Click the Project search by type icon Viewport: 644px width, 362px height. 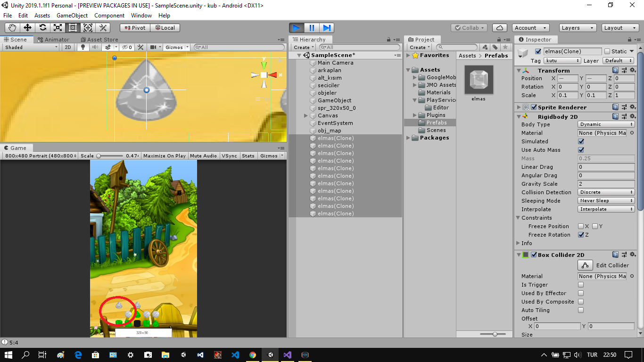coord(485,47)
